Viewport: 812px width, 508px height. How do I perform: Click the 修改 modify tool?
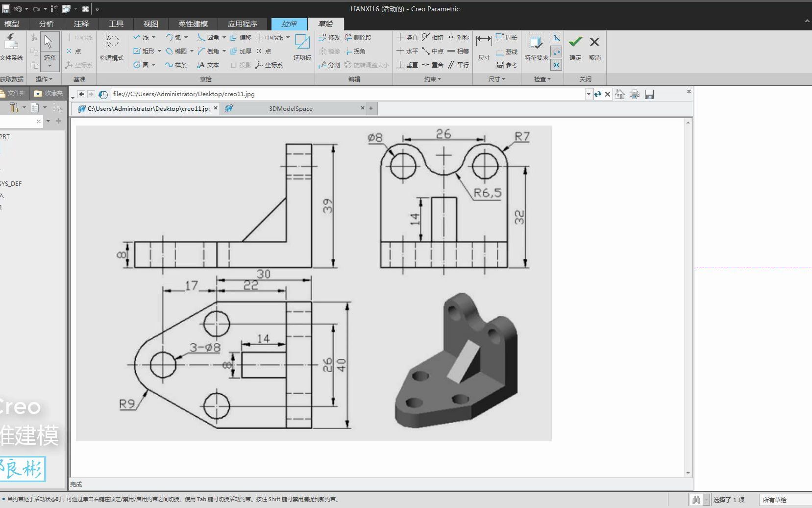(329, 37)
